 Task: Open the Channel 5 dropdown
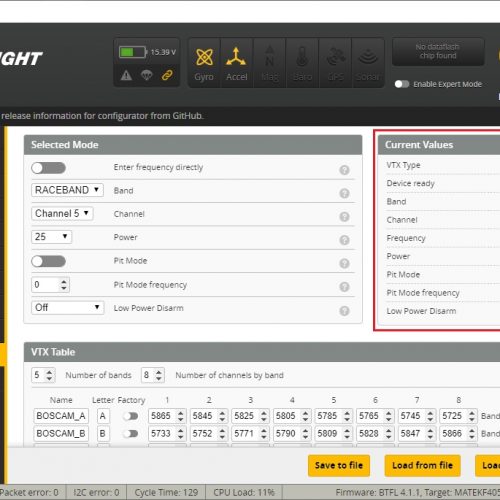click(62, 213)
